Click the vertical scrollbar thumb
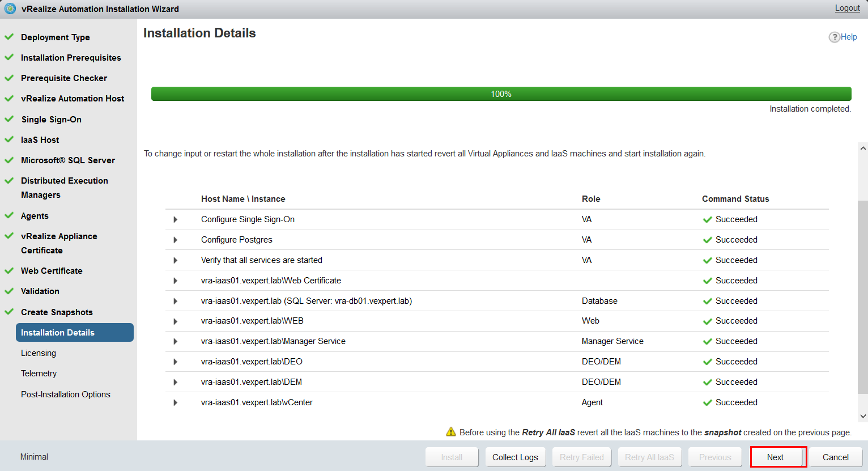Screen dimensions: 868x471 [x=863, y=296]
